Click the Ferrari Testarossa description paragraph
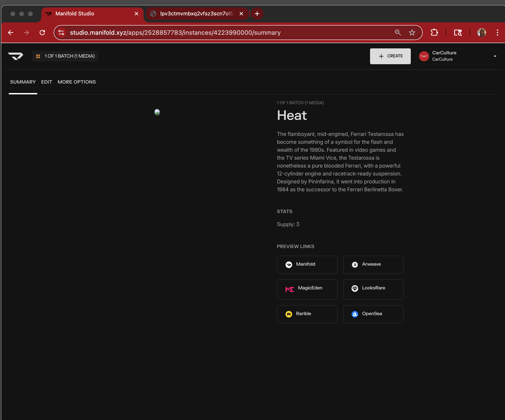The height and width of the screenshot is (420, 505). [340, 162]
